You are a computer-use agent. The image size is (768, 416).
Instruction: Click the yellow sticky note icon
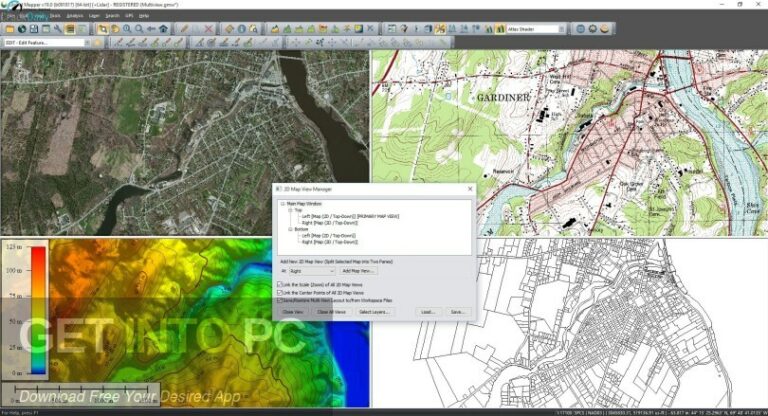[x=359, y=29]
